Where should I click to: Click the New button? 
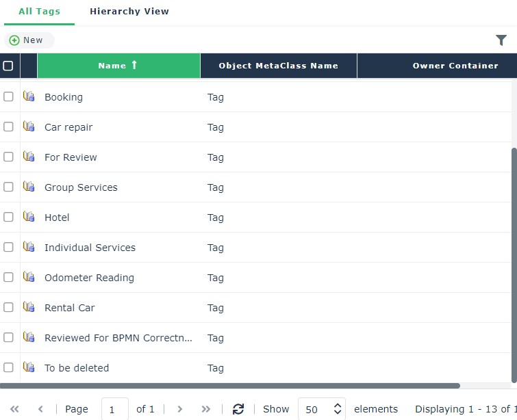coord(27,40)
